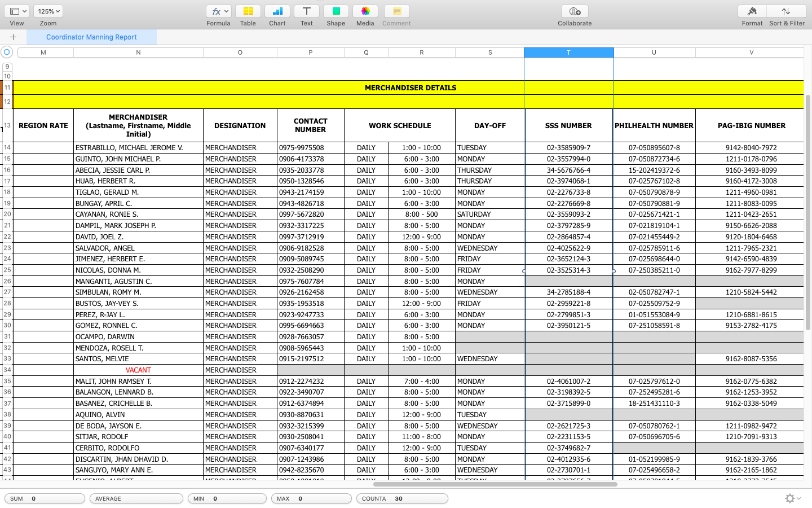Viewport: 812px width, 508px height.
Task: Select cell DE BODA, JAYSON E.
Action: point(138,426)
